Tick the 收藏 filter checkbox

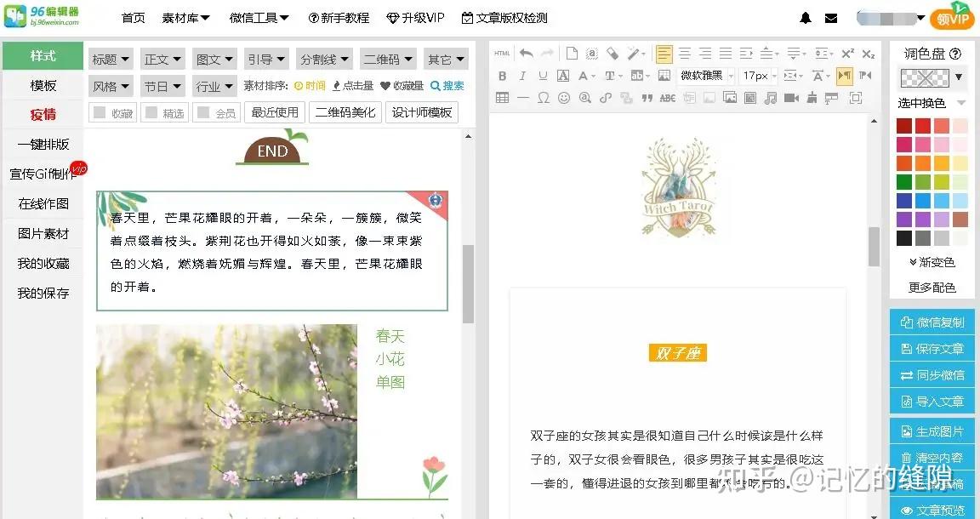pos(99,112)
